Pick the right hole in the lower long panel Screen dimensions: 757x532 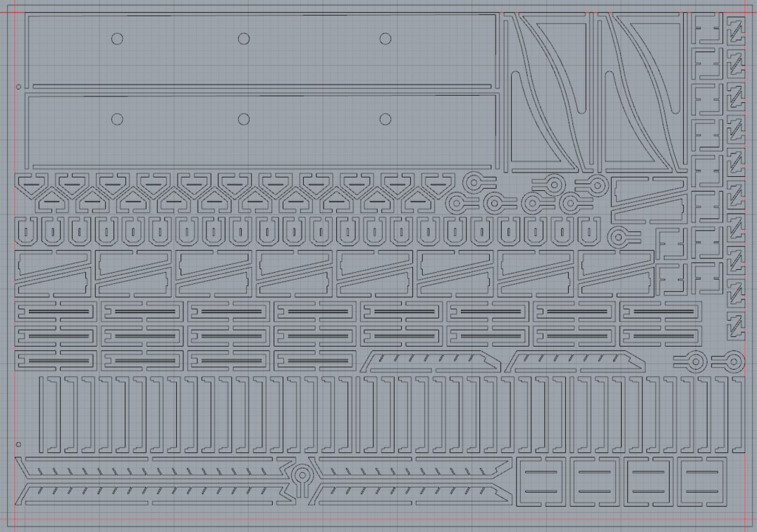tap(385, 119)
